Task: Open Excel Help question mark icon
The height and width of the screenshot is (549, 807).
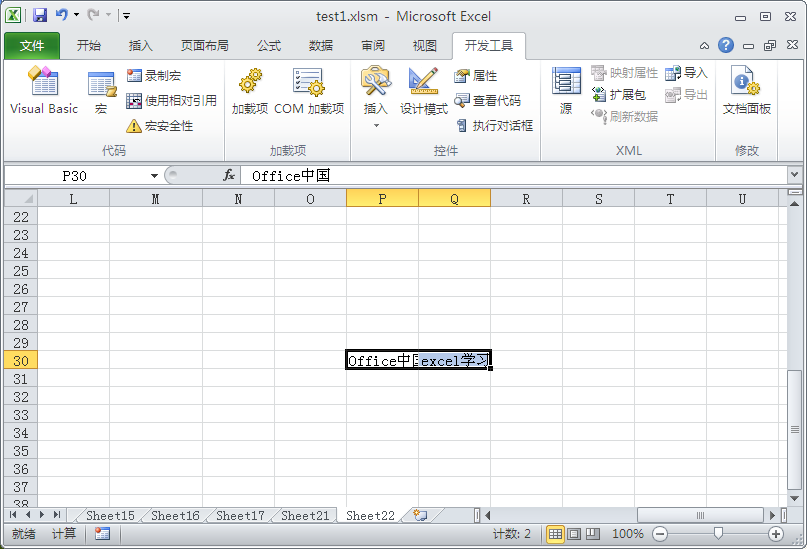Action: 726,45
